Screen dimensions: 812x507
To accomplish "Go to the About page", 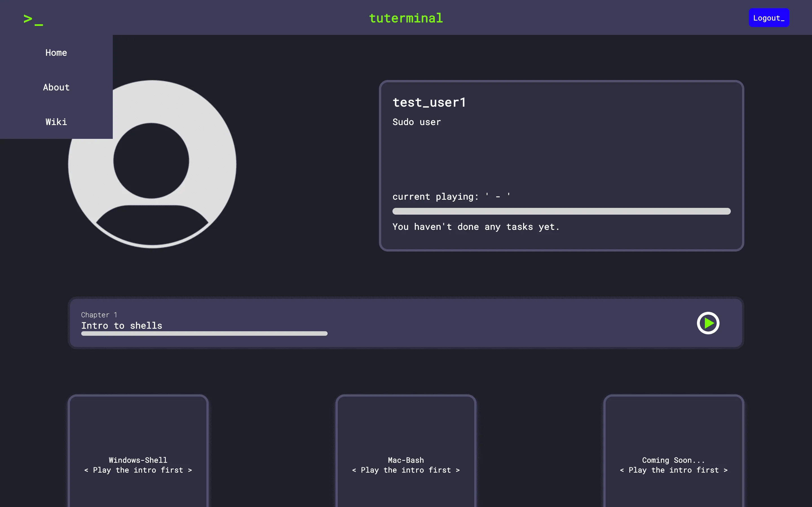I will click(x=56, y=88).
